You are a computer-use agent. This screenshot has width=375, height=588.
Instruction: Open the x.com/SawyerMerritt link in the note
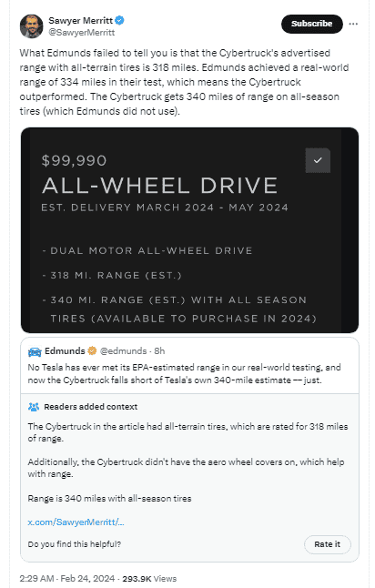pyautogui.click(x=76, y=522)
